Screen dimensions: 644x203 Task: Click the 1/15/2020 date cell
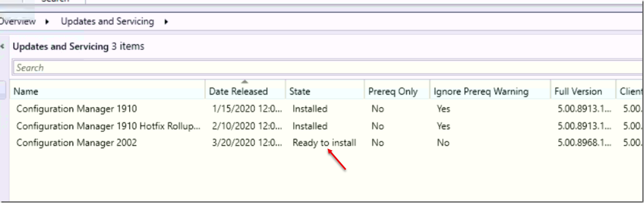(x=247, y=109)
